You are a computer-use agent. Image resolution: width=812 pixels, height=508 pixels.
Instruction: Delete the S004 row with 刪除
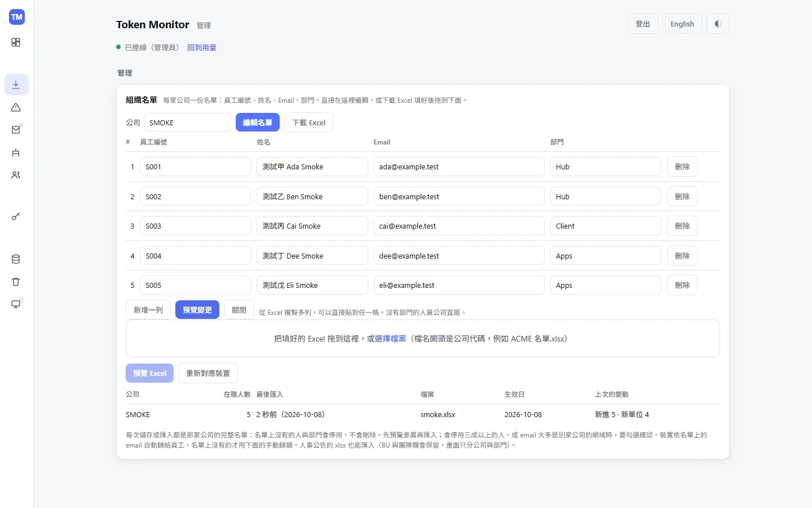[x=682, y=256]
